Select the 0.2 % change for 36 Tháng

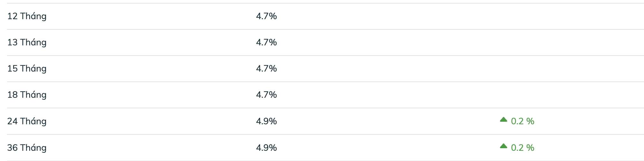click(522, 148)
